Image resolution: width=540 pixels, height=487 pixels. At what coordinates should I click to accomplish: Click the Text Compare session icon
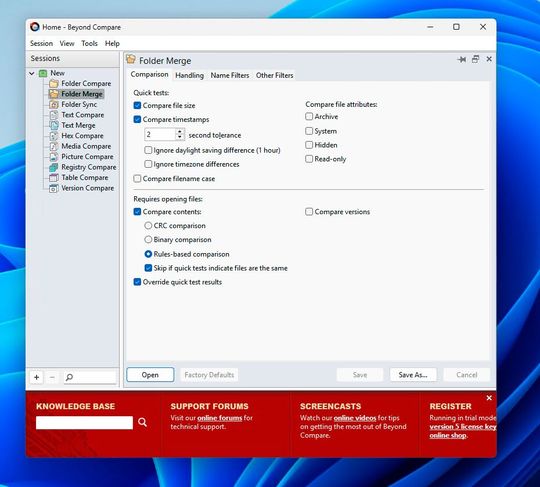pyautogui.click(x=53, y=115)
